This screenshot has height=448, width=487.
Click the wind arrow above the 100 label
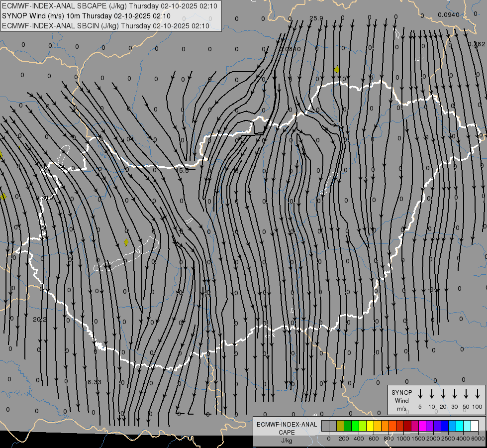coord(478,394)
